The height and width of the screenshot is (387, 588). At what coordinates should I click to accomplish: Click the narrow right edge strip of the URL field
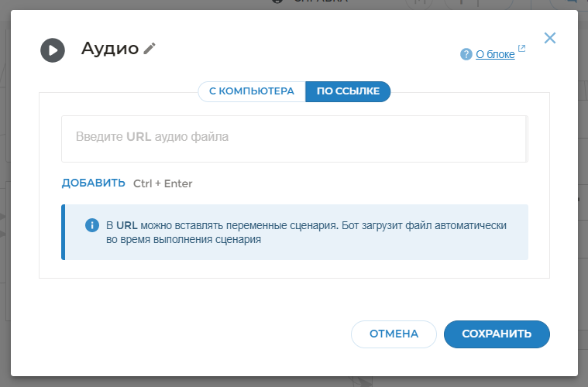[527, 139]
